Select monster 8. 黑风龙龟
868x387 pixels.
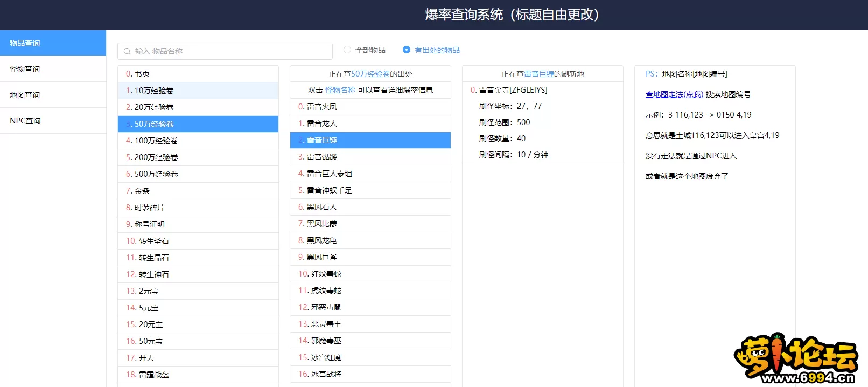370,240
